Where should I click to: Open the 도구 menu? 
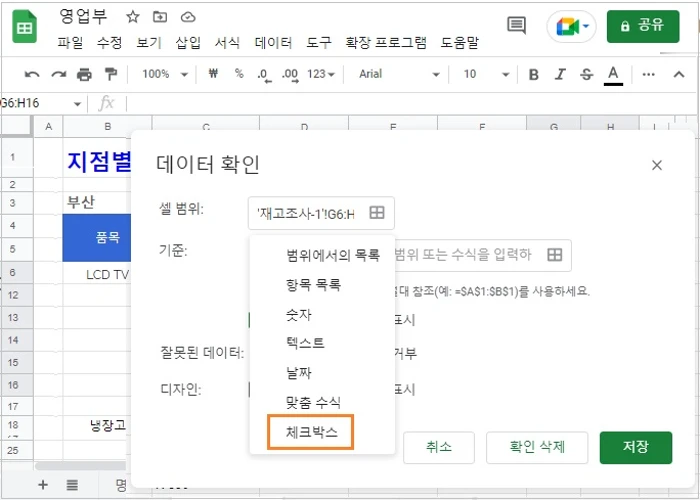(319, 43)
